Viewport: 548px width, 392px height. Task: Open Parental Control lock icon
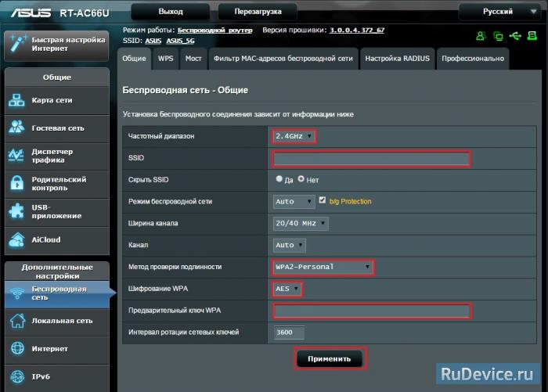tap(16, 183)
